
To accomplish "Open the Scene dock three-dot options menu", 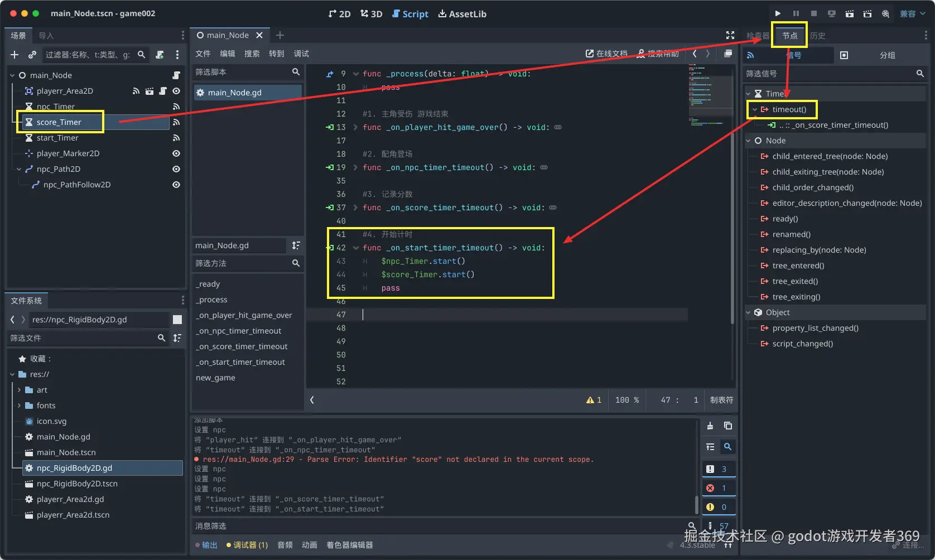I will pyautogui.click(x=177, y=55).
